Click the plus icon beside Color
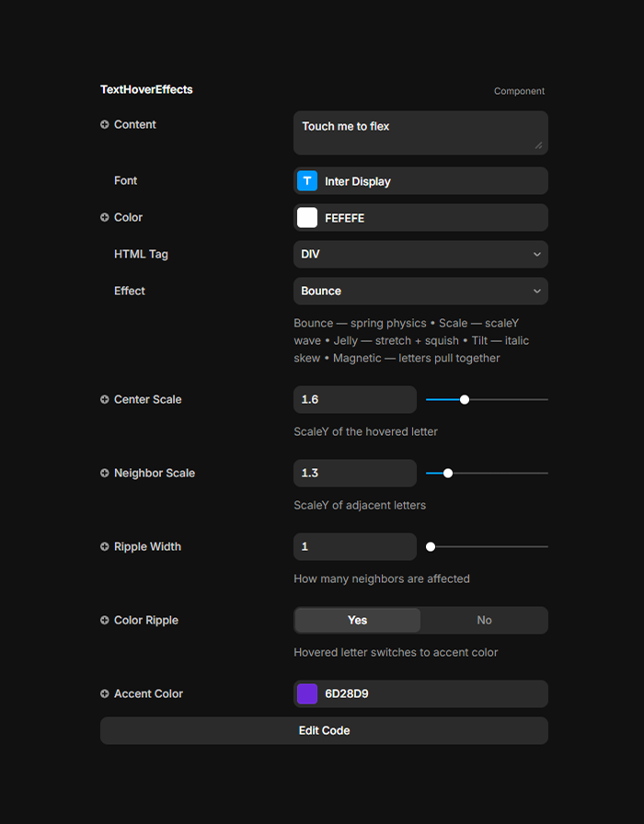This screenshot has height=824, width=644. tap(105, 217)
